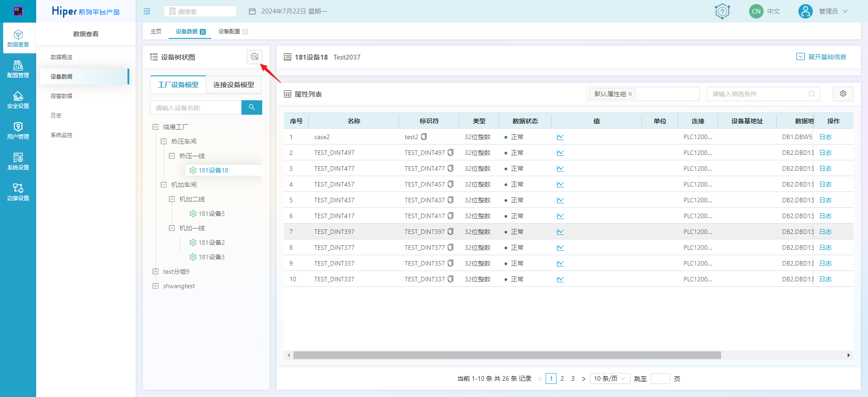This screenshot has height=397, width=868.
Task: Open the 用户管理 sidebar module
Action: click(x=18, y=131)
